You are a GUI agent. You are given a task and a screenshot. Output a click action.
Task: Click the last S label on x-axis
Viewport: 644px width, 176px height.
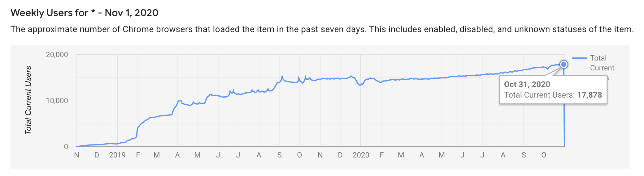point(524,155)
